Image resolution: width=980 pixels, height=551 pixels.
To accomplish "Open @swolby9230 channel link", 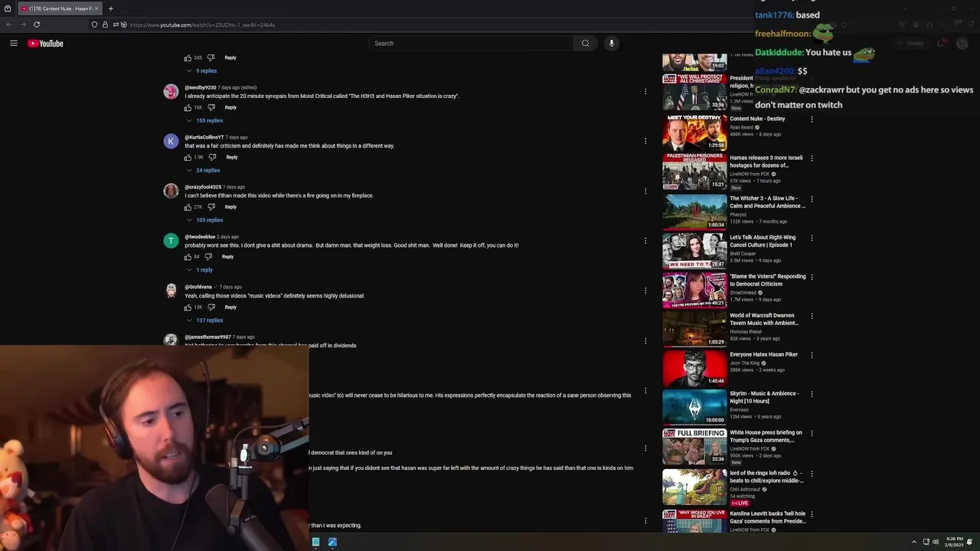I will (201, 88).
